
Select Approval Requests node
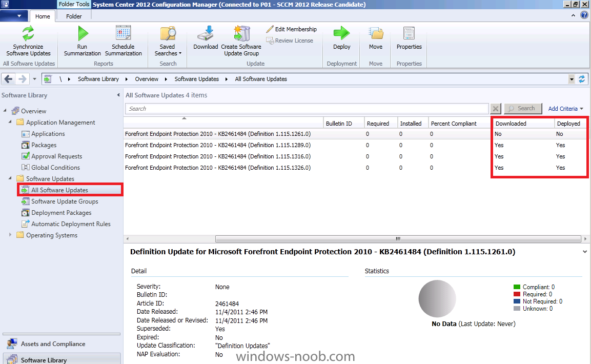[52, 156]
